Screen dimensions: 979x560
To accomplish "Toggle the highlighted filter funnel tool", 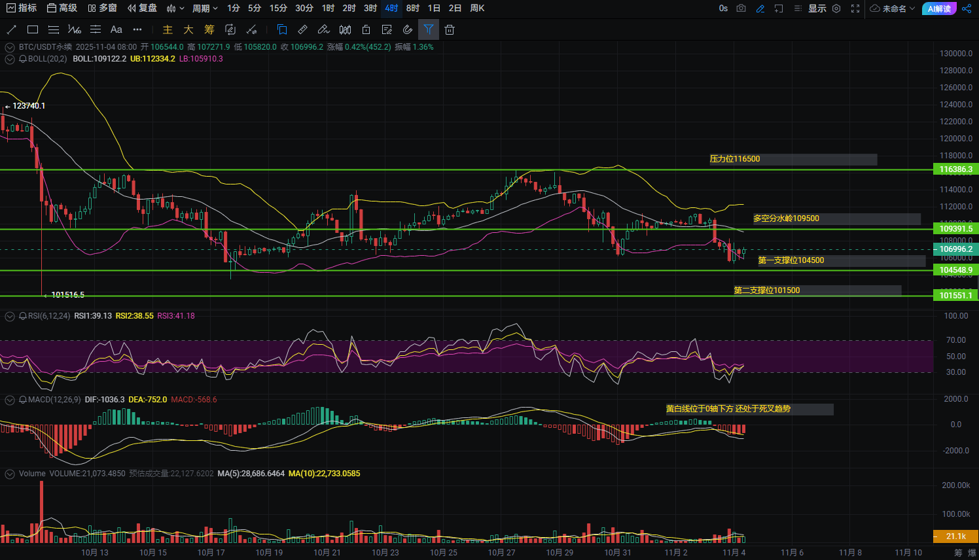I will click(428, 29).
